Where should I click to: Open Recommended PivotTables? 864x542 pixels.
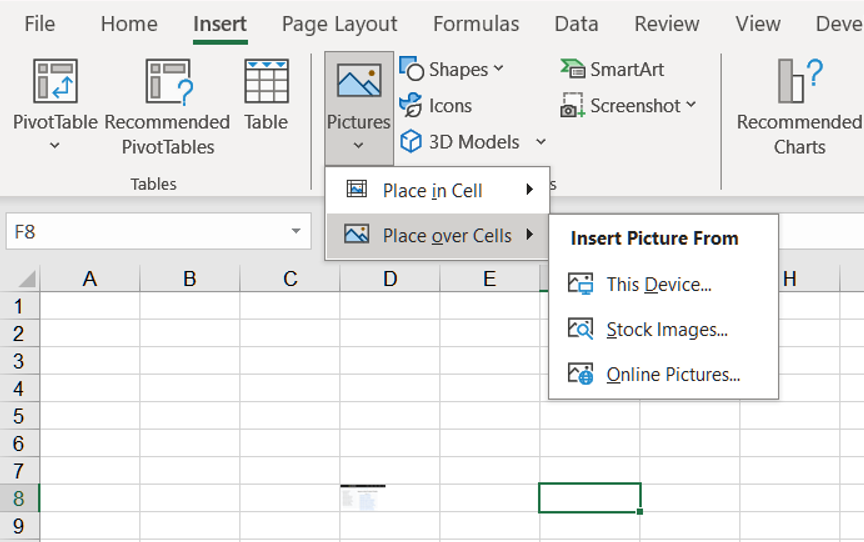pyautogui.click(x=167, y=82)
